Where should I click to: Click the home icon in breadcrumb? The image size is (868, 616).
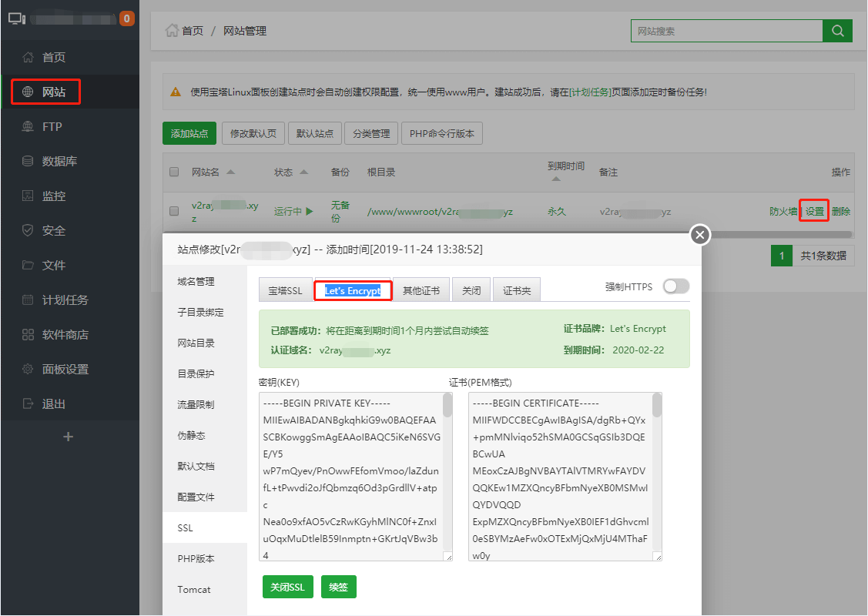click(x=172, y=31)
